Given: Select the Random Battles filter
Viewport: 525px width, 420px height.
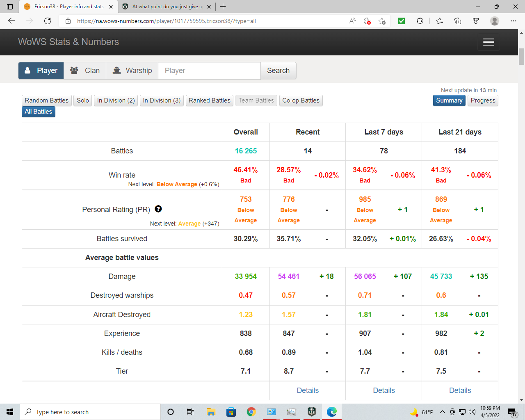Looking at the screenshot, I should [46, 100].
